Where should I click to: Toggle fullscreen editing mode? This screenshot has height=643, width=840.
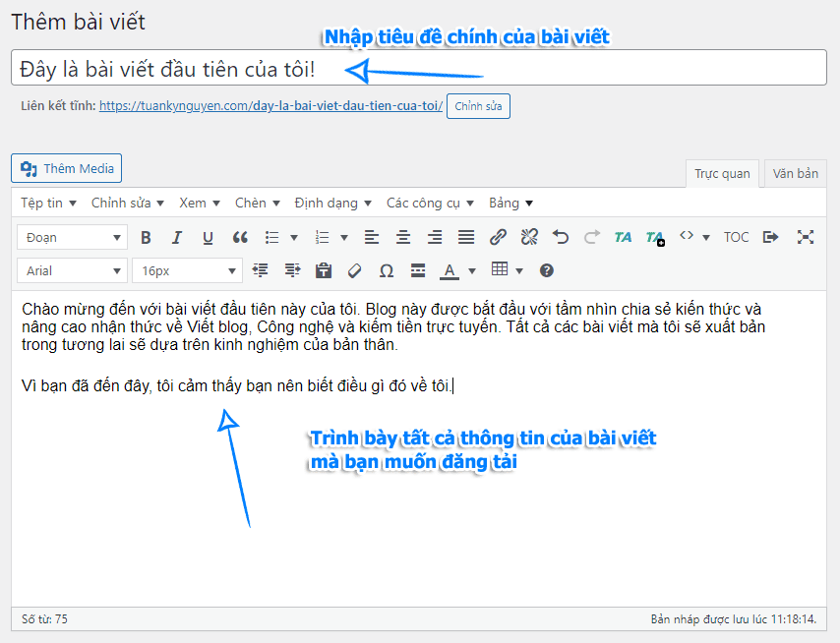[x=807, y=236]
